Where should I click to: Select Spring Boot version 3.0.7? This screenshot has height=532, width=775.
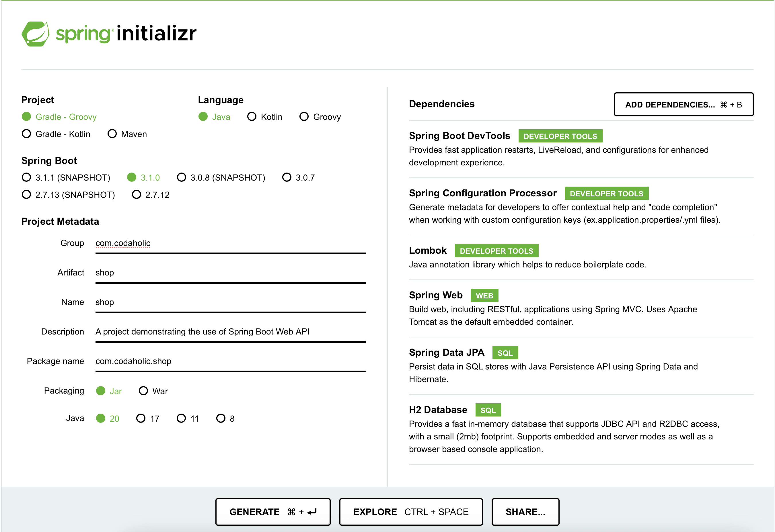click(299, 178)
